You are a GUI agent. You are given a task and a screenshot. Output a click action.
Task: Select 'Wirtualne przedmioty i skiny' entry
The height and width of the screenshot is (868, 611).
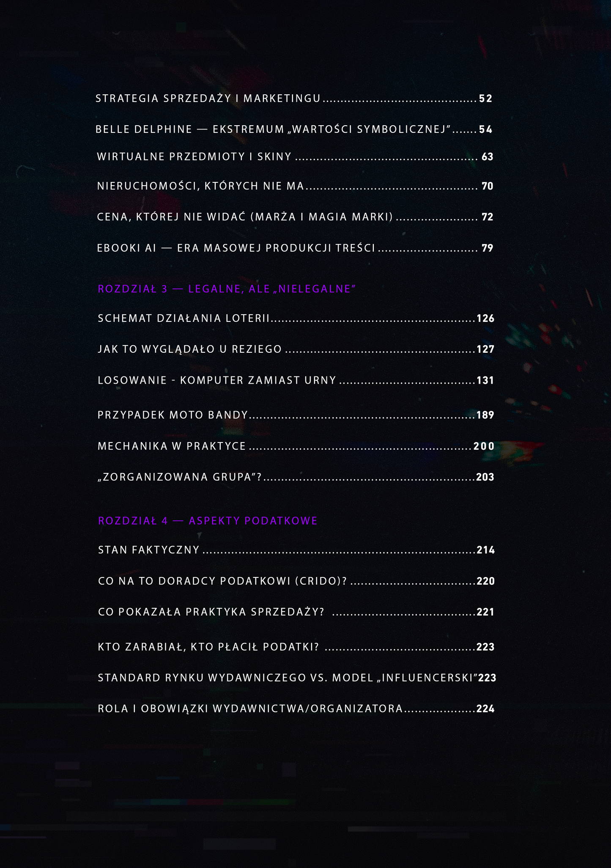click(295, 157)
